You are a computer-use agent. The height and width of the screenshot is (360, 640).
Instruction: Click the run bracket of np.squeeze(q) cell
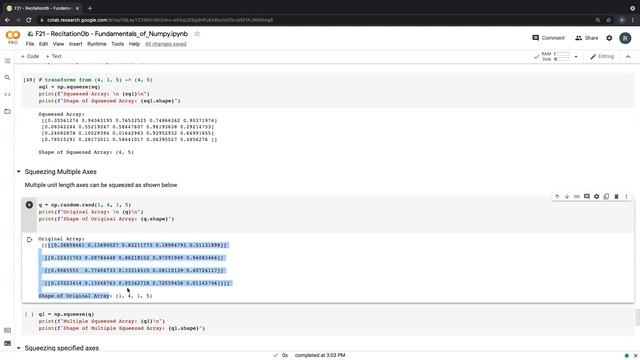pyautogui.click(x=29, y=314)
